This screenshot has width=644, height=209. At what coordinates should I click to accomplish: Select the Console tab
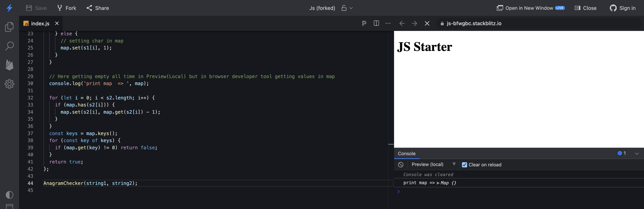pyautogui.click(x=406, y=153)
